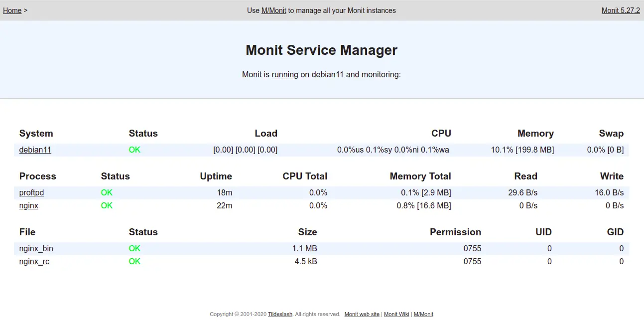Click nginx memory total 0.8% [16.6 MB]
Image resolution: width=644 pixels, height=334 pixels.
coord(424,205)
